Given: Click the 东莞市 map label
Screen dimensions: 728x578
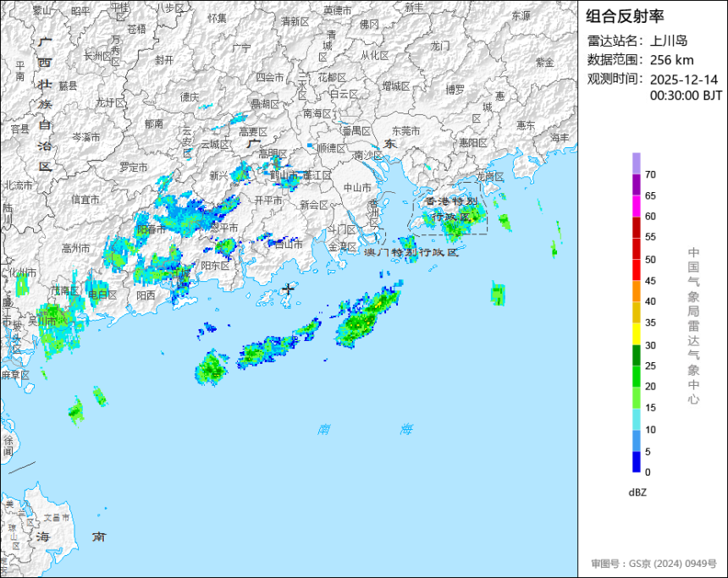Looking at the screenshot, I should point(405,131).
